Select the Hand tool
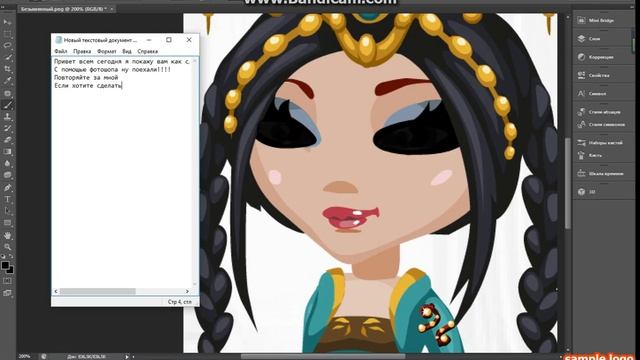 pos(7,236)
